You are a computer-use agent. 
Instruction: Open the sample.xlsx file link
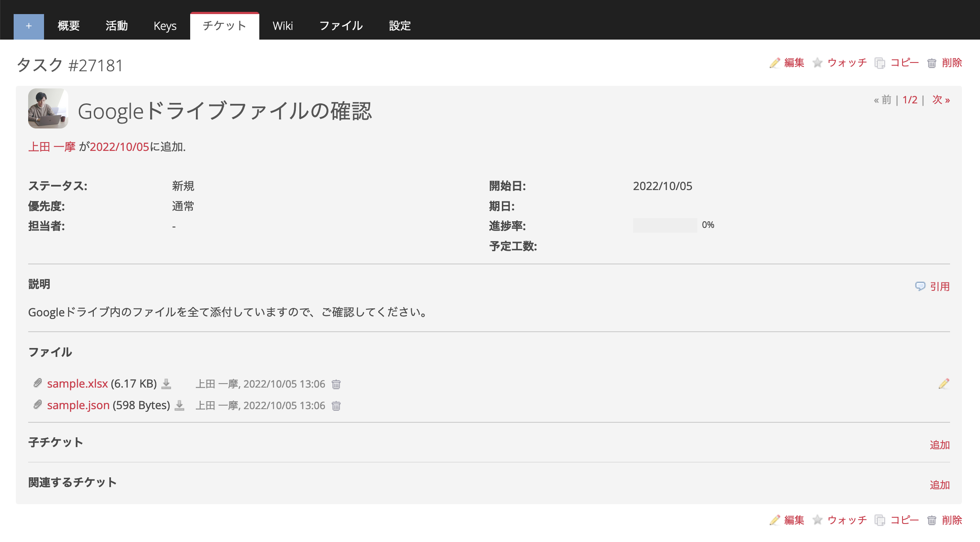click(77, 384)
